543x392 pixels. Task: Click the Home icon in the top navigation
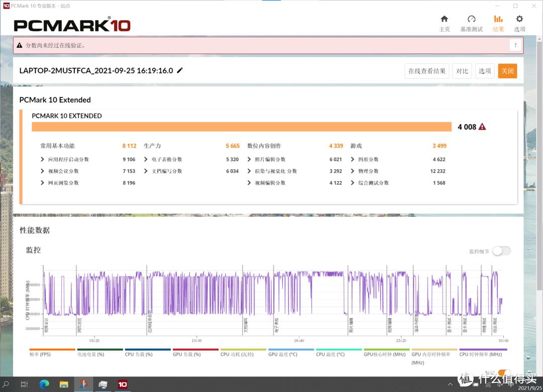point(444,20)
